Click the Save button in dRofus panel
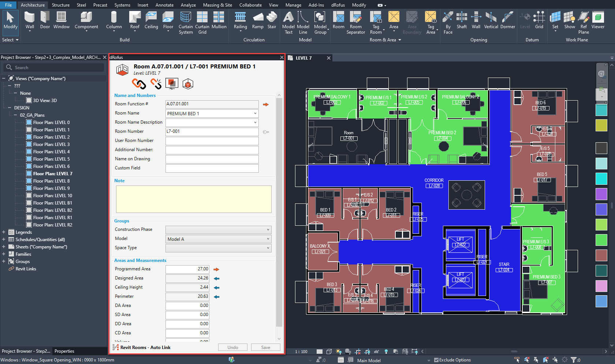 (x=265, y=348)
